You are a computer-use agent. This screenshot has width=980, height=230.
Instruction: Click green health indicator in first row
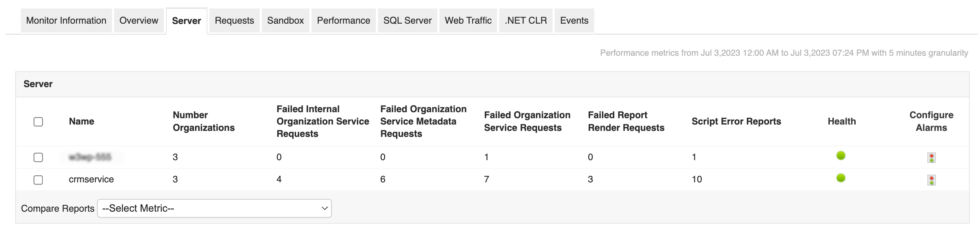point(840,156)
